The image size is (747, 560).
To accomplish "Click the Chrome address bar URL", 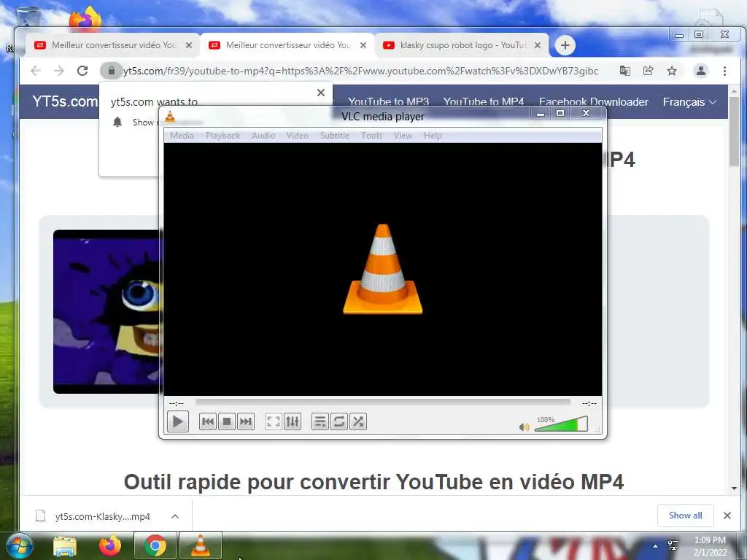I will click(360, 71).
